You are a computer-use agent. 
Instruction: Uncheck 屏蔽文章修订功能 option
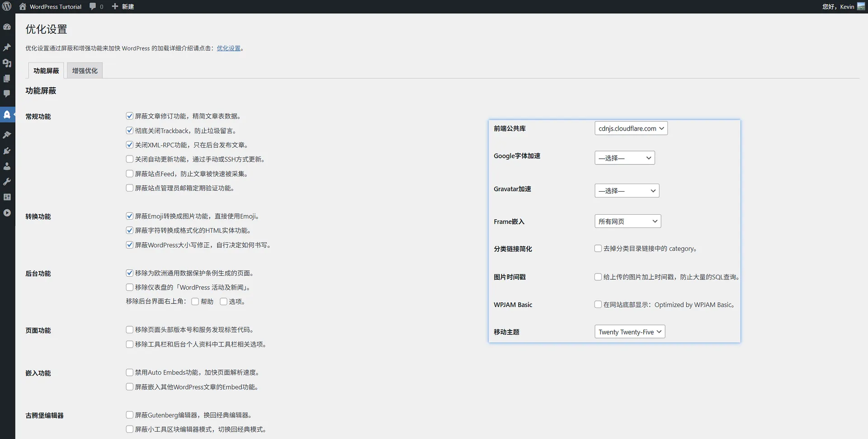[x=129, y=116]
